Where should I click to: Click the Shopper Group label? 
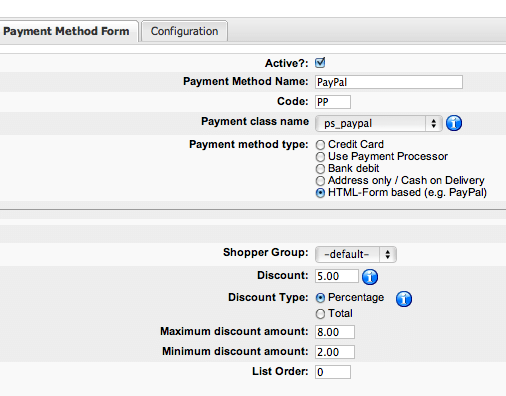click(266, 253)
